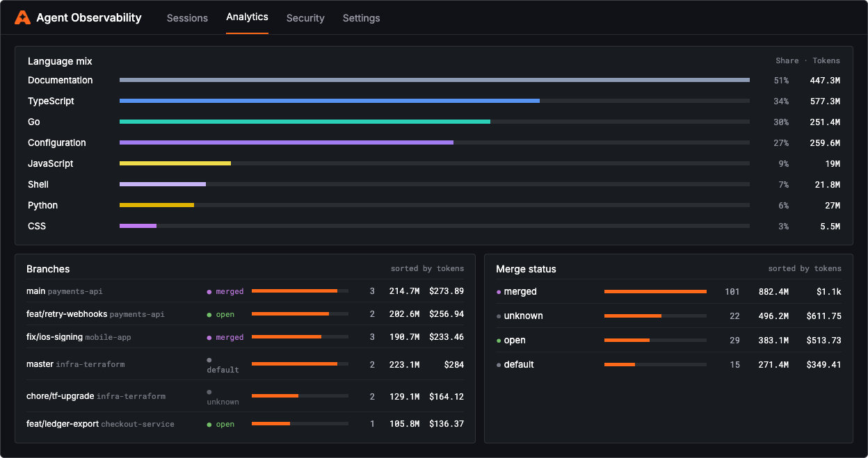Open the Settings tab

click(x=361, y=18)
